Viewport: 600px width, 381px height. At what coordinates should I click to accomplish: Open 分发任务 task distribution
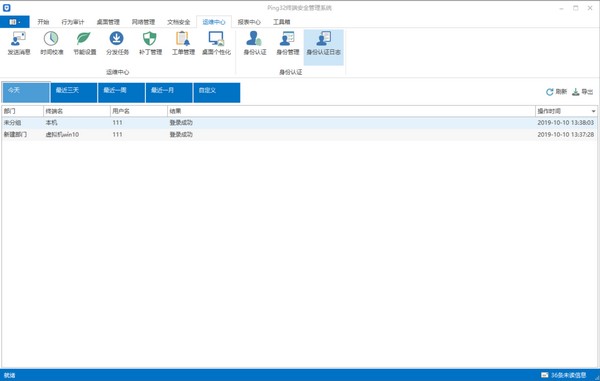click(117, 44)
